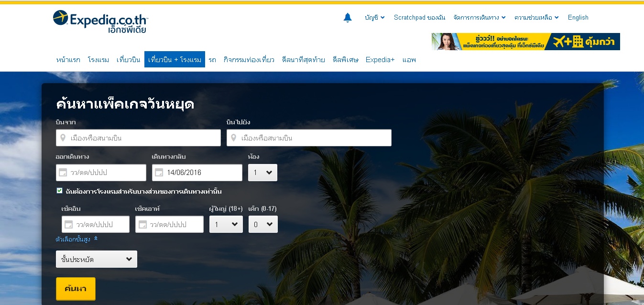The height and width of the screenshot is (305, 644).
Task: Open the ห้อง rooms dropdown
Action: (x=262, y=173)
